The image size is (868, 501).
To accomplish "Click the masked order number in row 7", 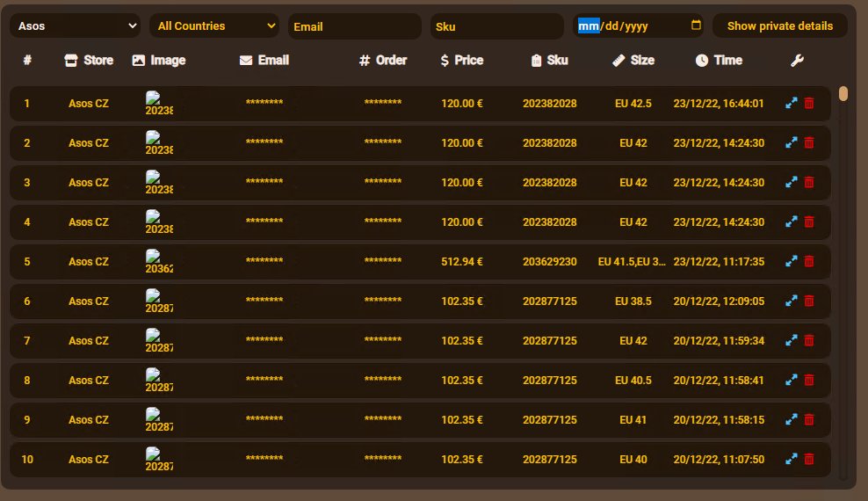I will pos(382,340).
